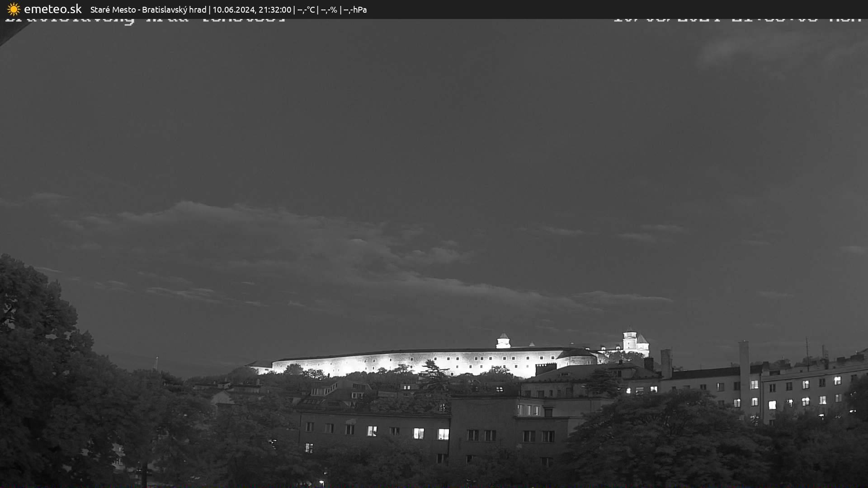This screenshot has height=488, width=868.
Task: Click the location label "Staré Mesto - Bratislavský hrad"
Action: tap(148, 9)
